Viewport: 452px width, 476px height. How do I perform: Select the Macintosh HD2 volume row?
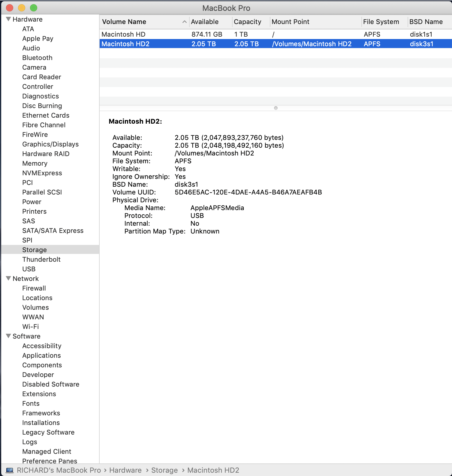[x=276, y=44]
